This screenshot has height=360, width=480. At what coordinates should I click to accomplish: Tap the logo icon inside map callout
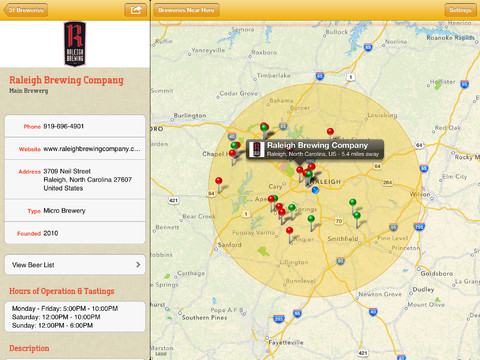[x=257, y=149]
